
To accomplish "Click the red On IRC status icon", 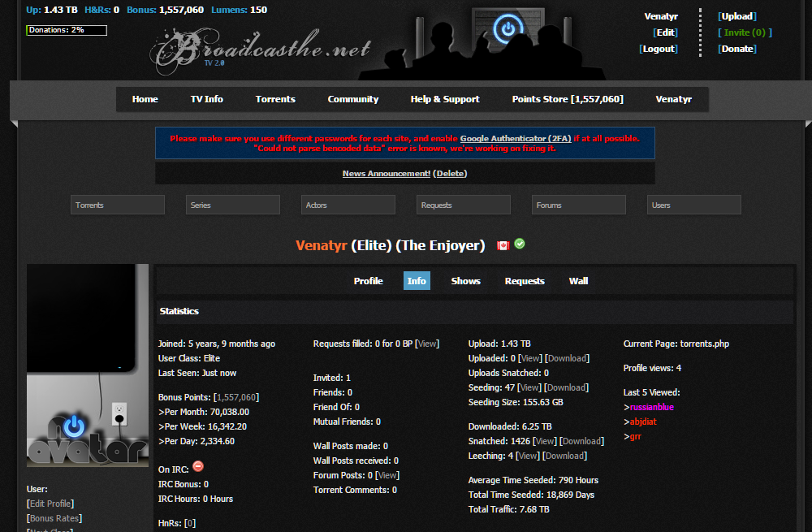I will (x=198, y=466).
